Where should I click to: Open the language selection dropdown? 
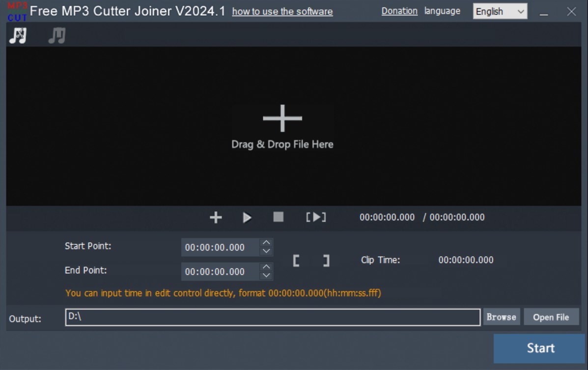coord(500,11)
